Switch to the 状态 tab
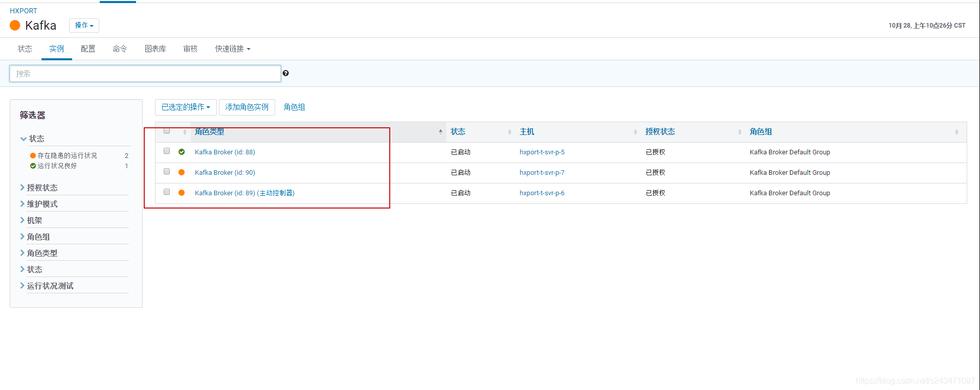980x390 pixels. tap(25, 49)
